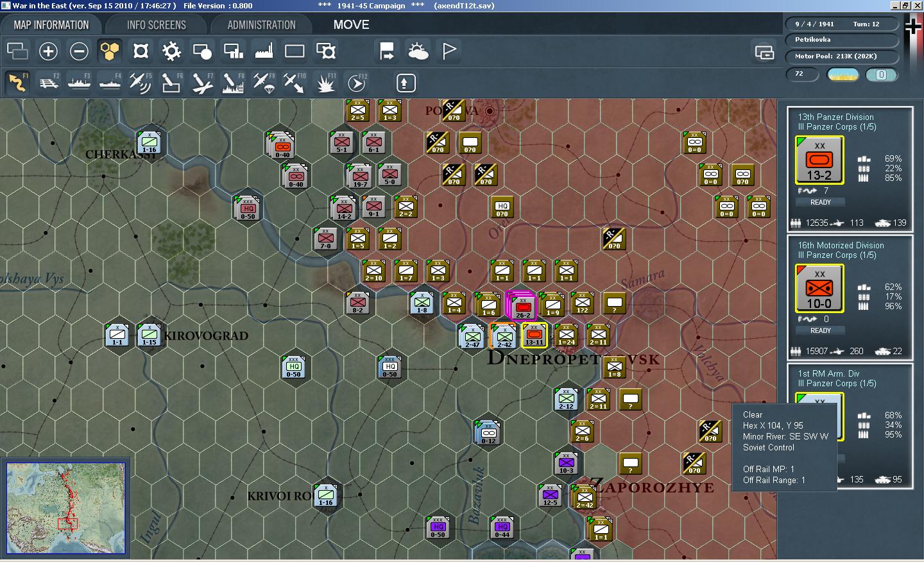
Task: Click READY status under 13th Panzer
Action: point(820,202)
